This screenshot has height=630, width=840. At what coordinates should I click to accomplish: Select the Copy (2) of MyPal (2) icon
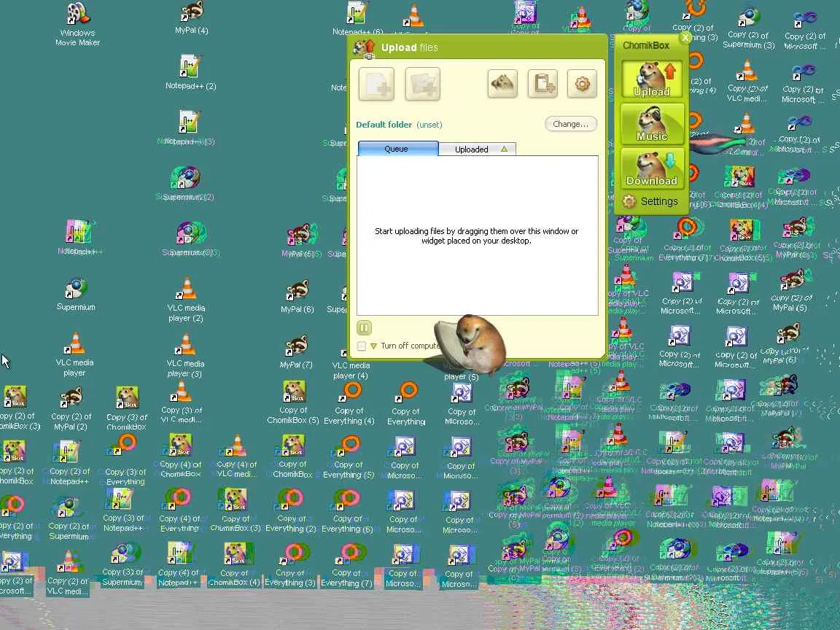pyautogui.click(x=71, y=409)
